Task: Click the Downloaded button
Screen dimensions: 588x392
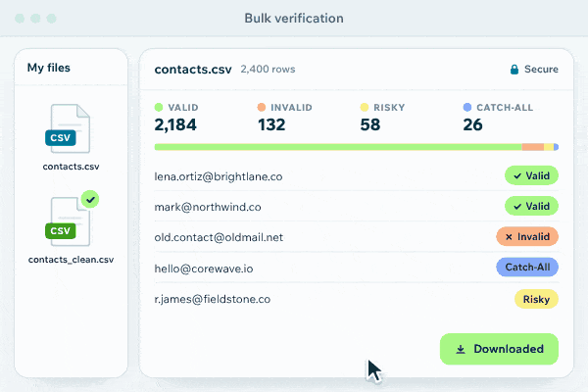Action: [499, 349]
